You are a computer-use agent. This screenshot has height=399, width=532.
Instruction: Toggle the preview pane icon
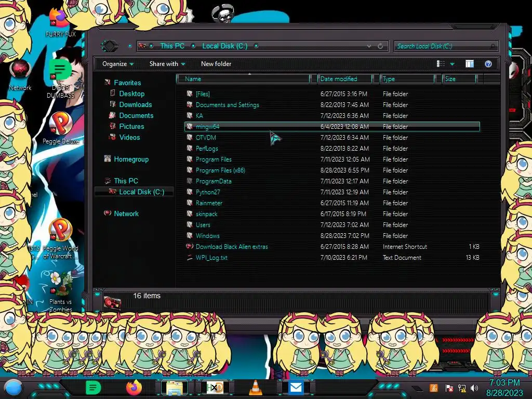pos(470,64)
